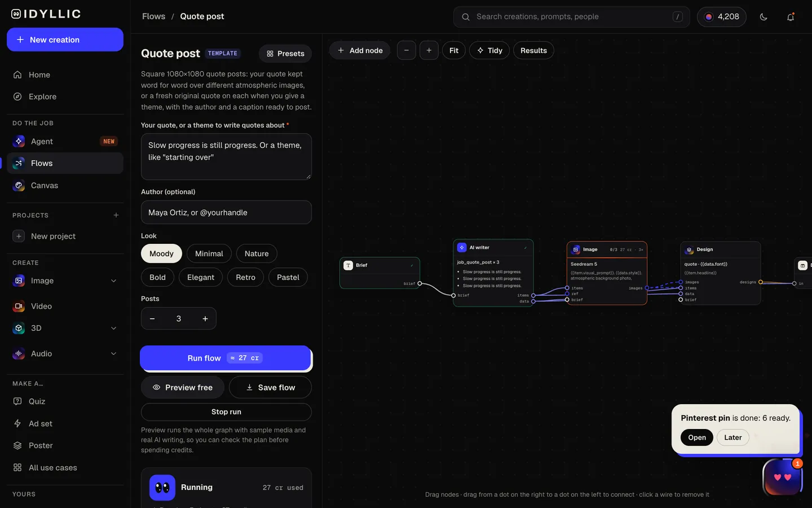This screenshot has width=812, height=508.
Task: Click the Stop run button
Action: click(226, 412)
